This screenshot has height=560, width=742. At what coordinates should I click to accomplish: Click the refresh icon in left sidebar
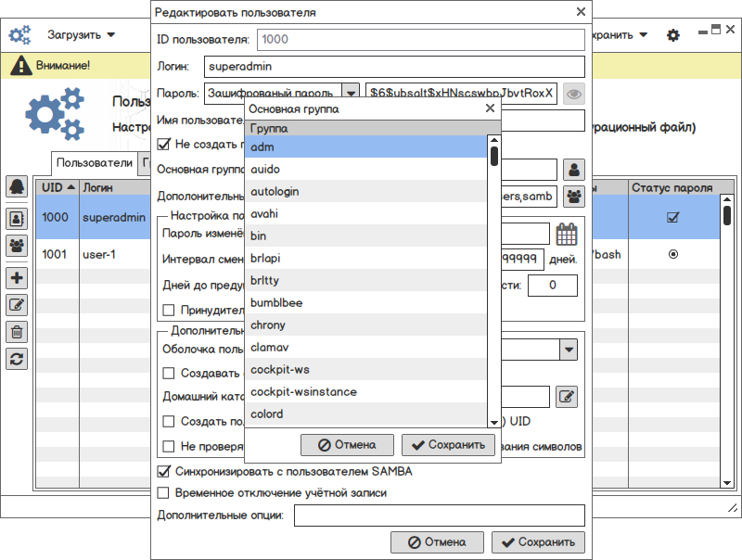pyautogui.click(x=17, y=359)
